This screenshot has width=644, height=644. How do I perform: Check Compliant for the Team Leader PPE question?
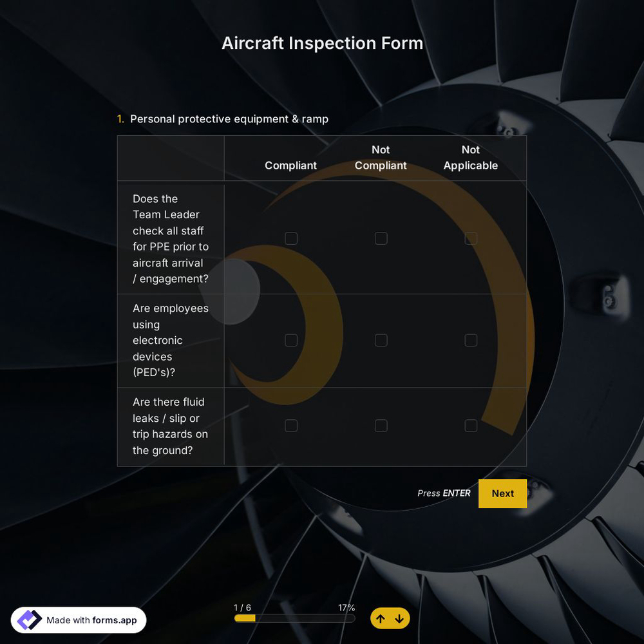[291, 238]
